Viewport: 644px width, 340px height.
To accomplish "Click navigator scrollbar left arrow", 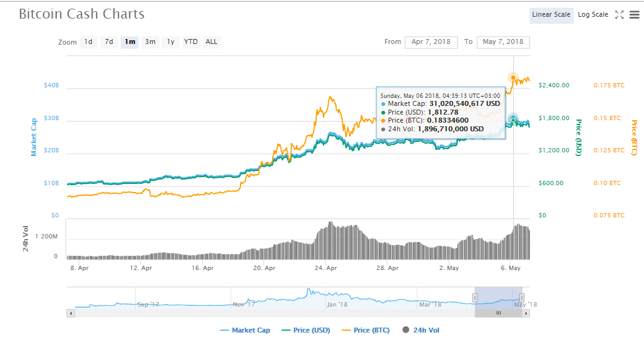I will tap(71, 313).
